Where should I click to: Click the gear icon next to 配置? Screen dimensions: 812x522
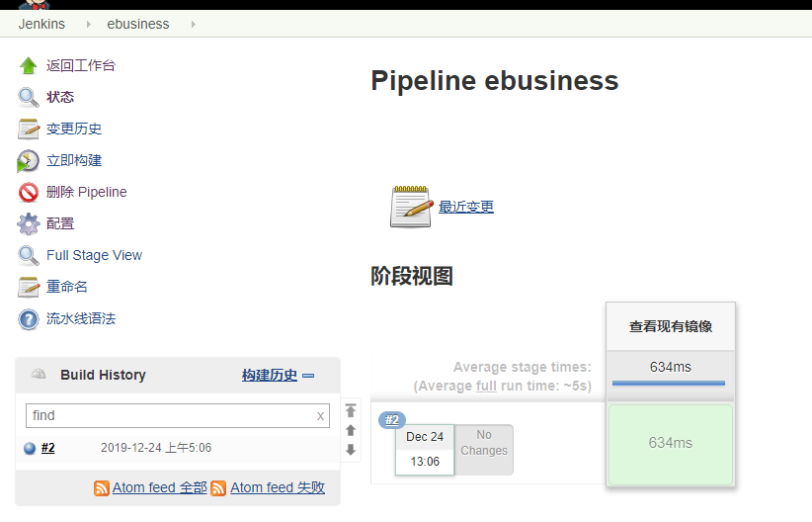29,224
